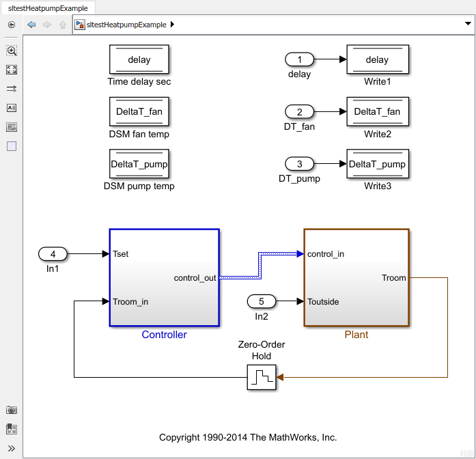
Task: Select the Plant subsystem block
Action: (356, 278)
